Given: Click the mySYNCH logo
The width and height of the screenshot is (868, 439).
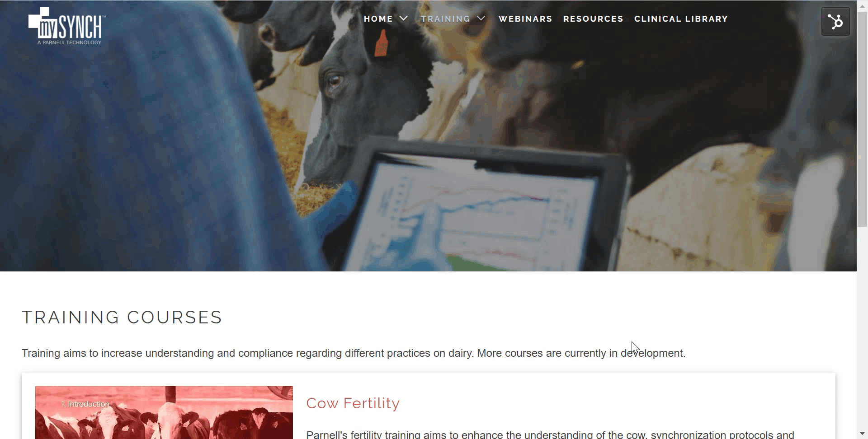Looking at the screenshot, I should 67,26.
